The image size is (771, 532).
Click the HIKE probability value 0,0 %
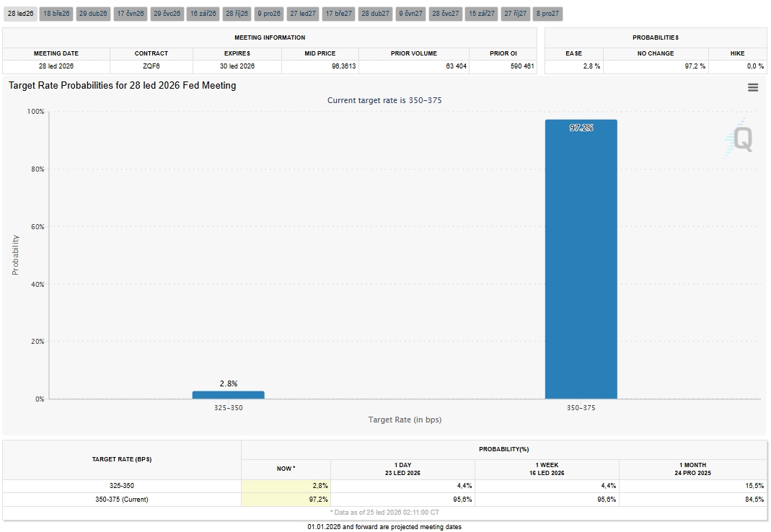755,66
